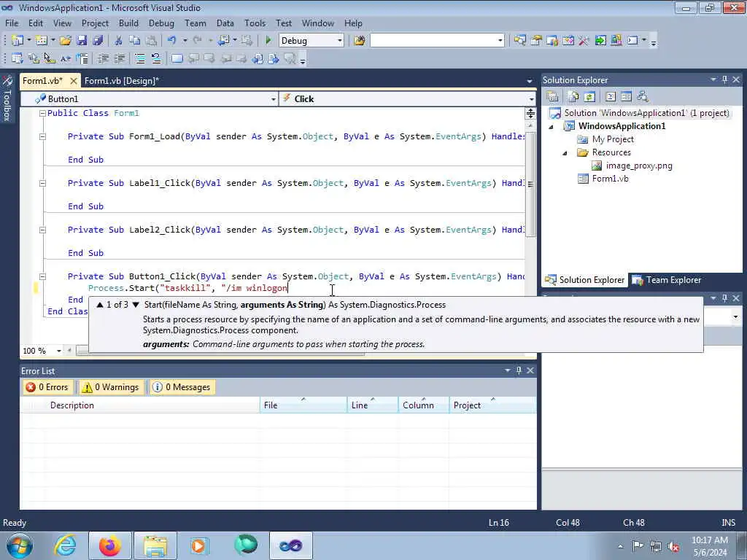The width and height of the screenshot is (747, 560).
Task: Collapse the Form1_Load sub outline
Action: click(x=42, y=136)
